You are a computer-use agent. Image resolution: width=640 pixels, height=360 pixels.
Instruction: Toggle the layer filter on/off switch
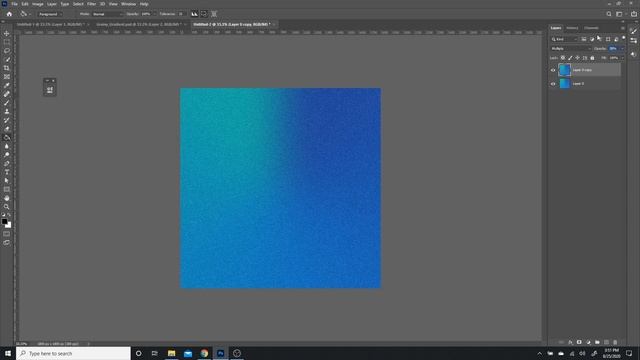(x=623, y=38)
